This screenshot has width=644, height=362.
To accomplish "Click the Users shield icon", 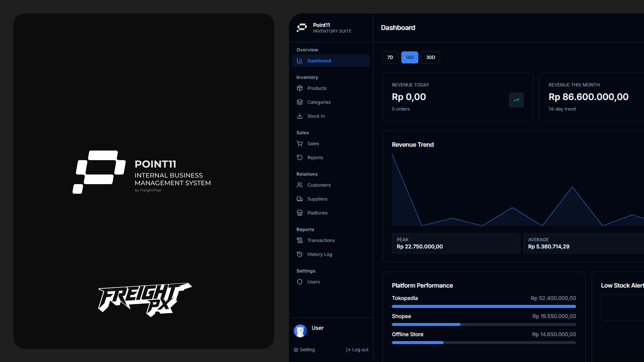I will pos(299,282).
